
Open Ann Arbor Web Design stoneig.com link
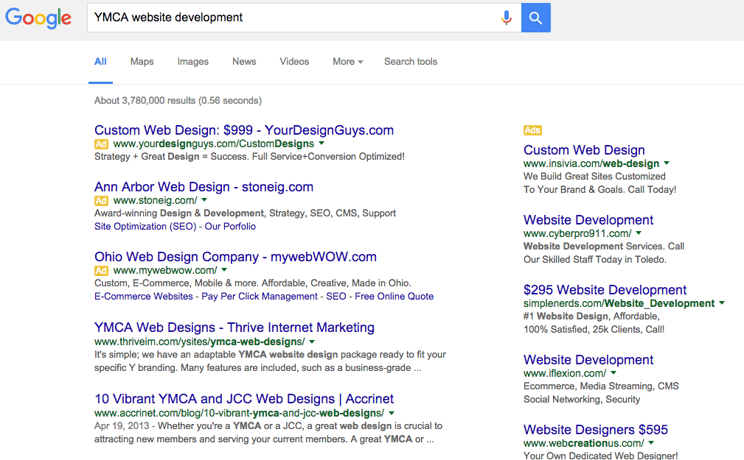pos(204,187)
